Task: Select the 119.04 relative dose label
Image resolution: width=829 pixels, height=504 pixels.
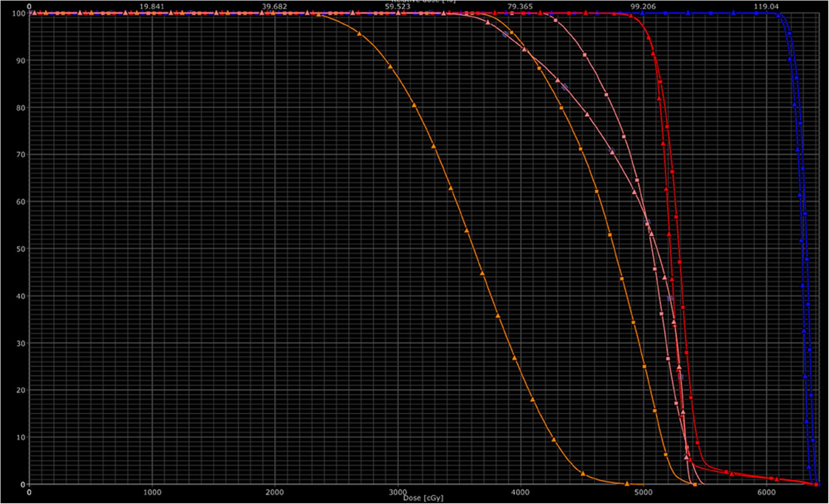Action: click(766, 6)
